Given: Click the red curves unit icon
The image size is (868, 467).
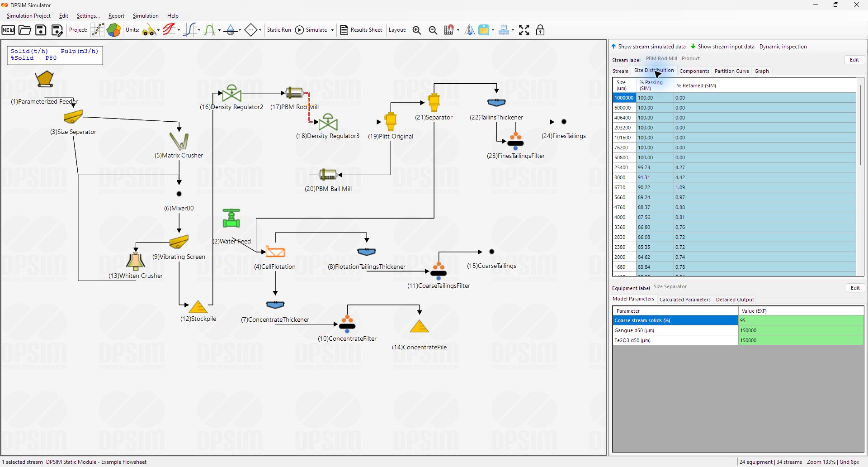Looking at the screenshot, I should tap(169, 30).
